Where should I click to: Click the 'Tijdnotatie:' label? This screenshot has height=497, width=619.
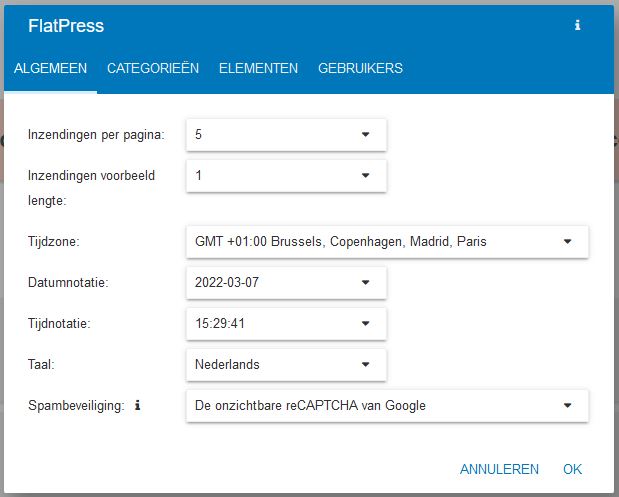[x=59, y=323]
